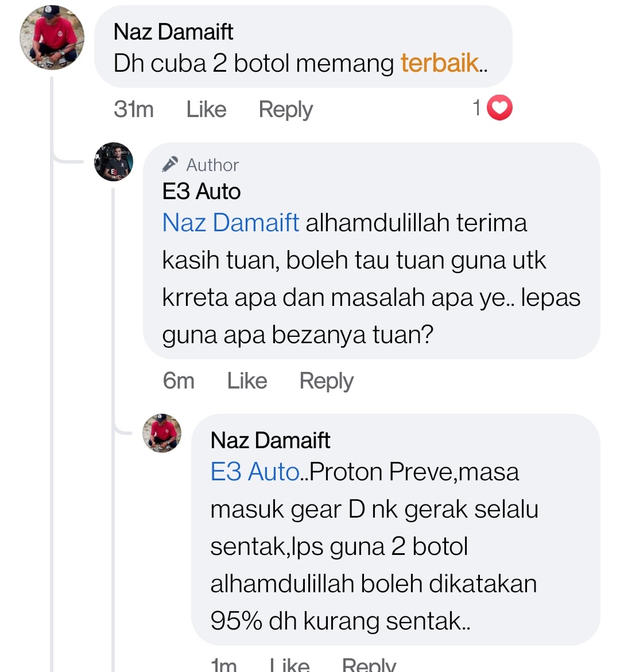Screen dimensions: 620x672
Task: Open E3 Auto's profile avatar
Action: (x=114, y=162)
